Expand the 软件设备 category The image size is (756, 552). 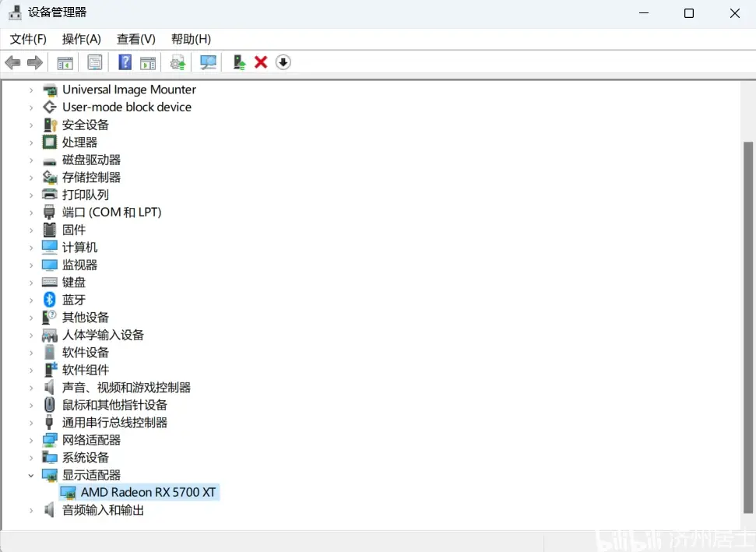coord(31,353)
